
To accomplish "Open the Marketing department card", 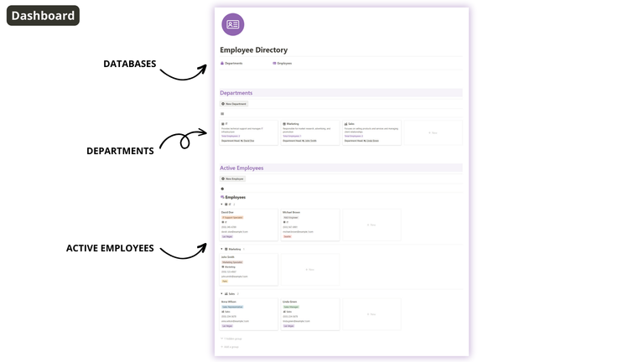I will pos(310,132).
